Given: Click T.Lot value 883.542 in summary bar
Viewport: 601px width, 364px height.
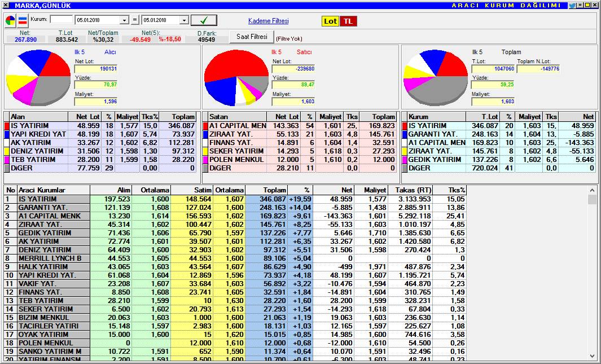Looking at the screenshot, I should click(x=67, y=40).
